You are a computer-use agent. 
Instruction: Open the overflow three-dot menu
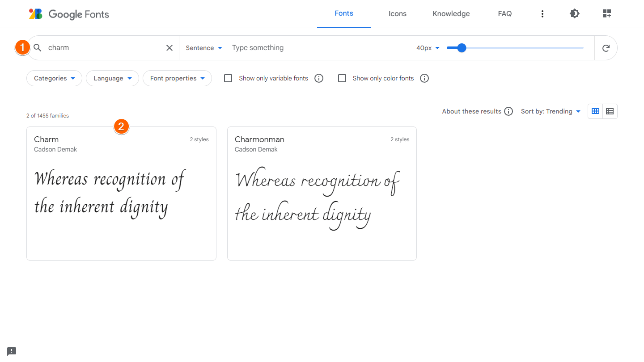point(542,13)
